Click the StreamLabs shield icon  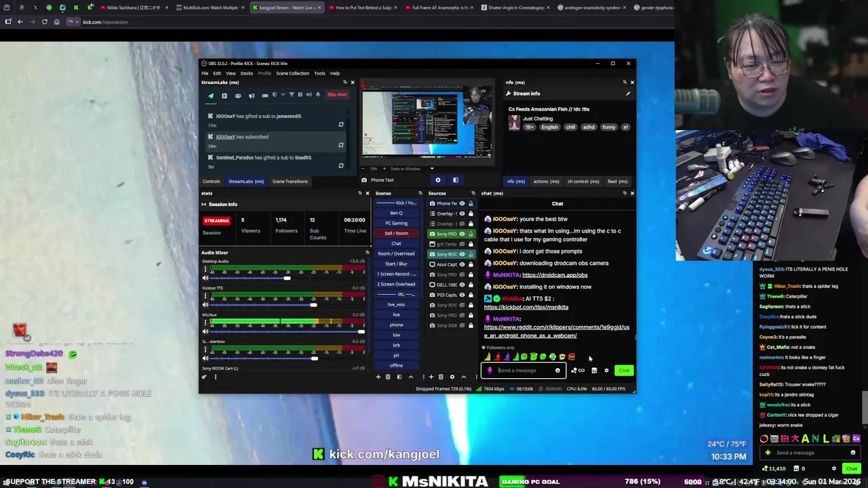click(x=275, y=95)
